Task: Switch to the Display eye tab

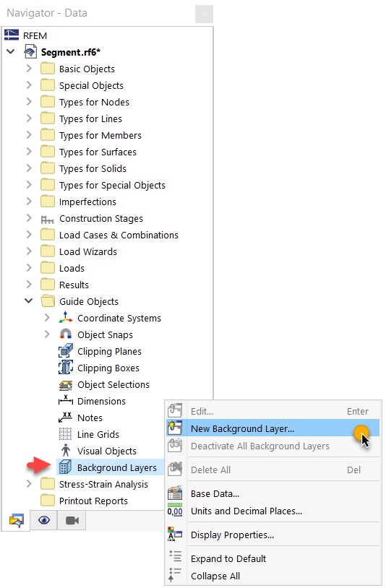Action: [44, 520]
